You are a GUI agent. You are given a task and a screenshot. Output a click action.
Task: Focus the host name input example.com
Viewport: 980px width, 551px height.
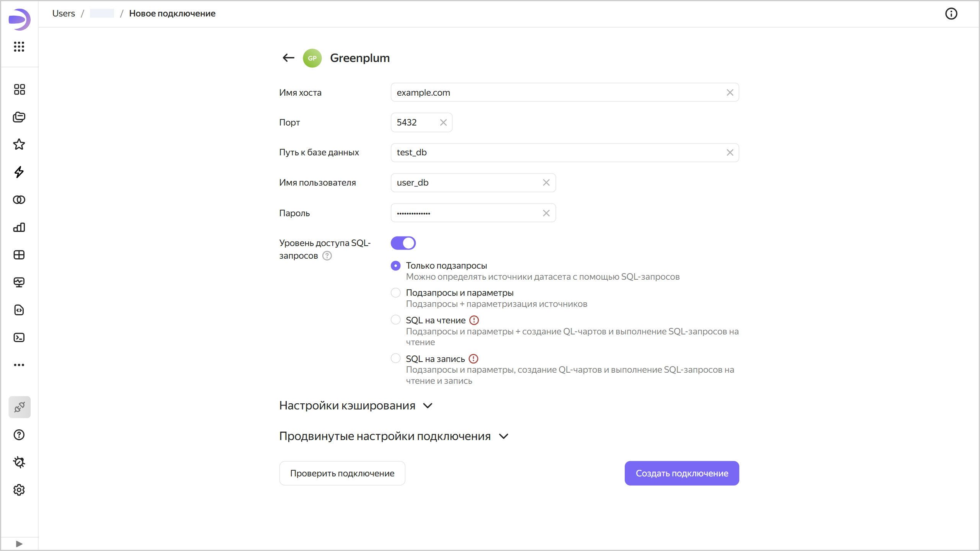click(565, 93)
